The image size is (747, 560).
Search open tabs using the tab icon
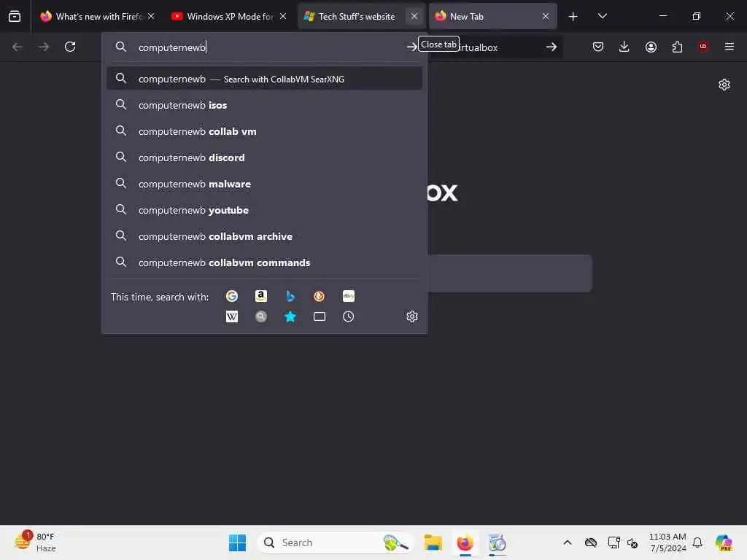tap(320, 316)
